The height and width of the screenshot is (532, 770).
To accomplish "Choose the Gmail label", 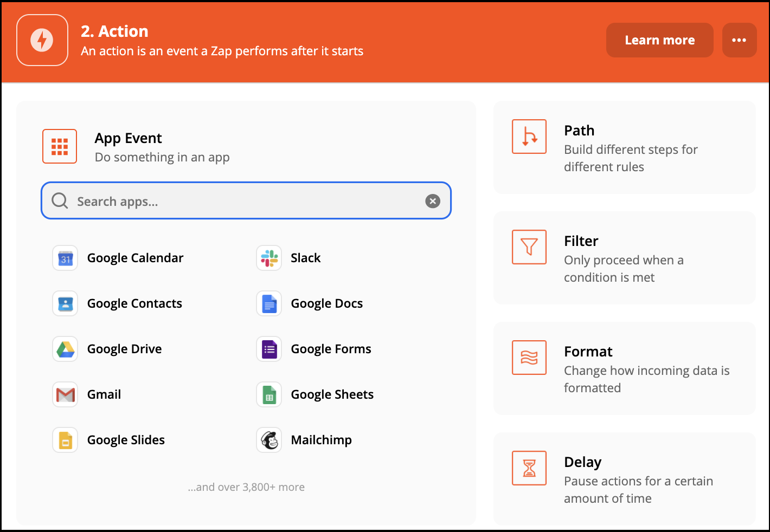I will pos(104,394).
